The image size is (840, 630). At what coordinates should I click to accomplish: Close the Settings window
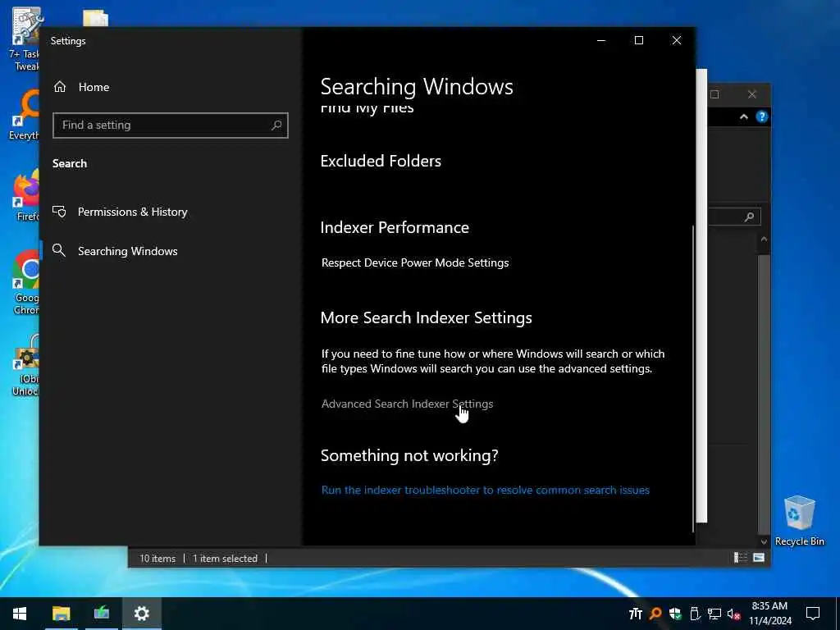pos(677,41)
